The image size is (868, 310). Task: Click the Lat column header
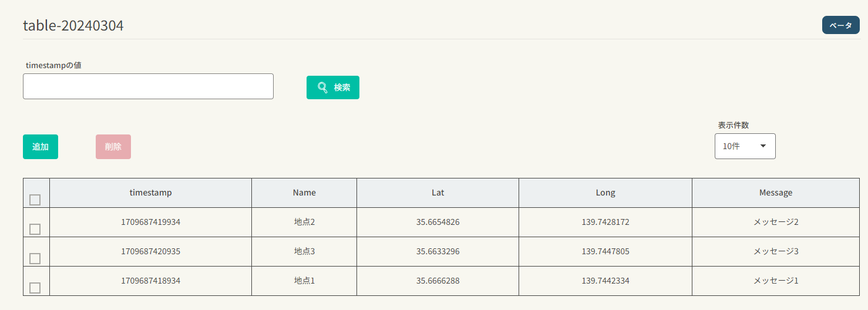tap(438, 193)
